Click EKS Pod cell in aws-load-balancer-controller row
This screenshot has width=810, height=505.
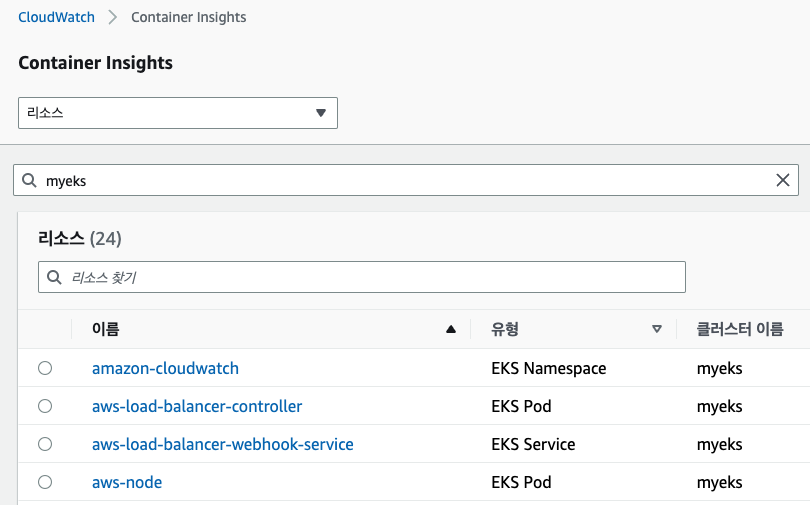tap(521, 406)
